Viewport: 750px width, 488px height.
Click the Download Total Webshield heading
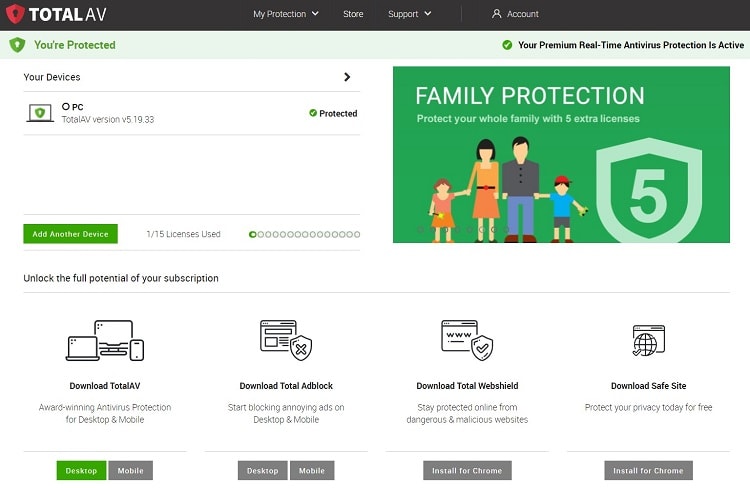pos(467,386)
